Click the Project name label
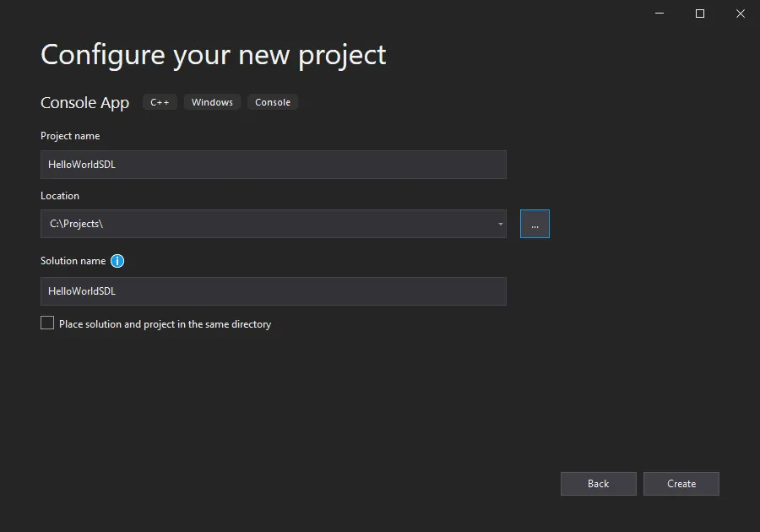The width and height of the screenshot is (760, 532). 70,136
